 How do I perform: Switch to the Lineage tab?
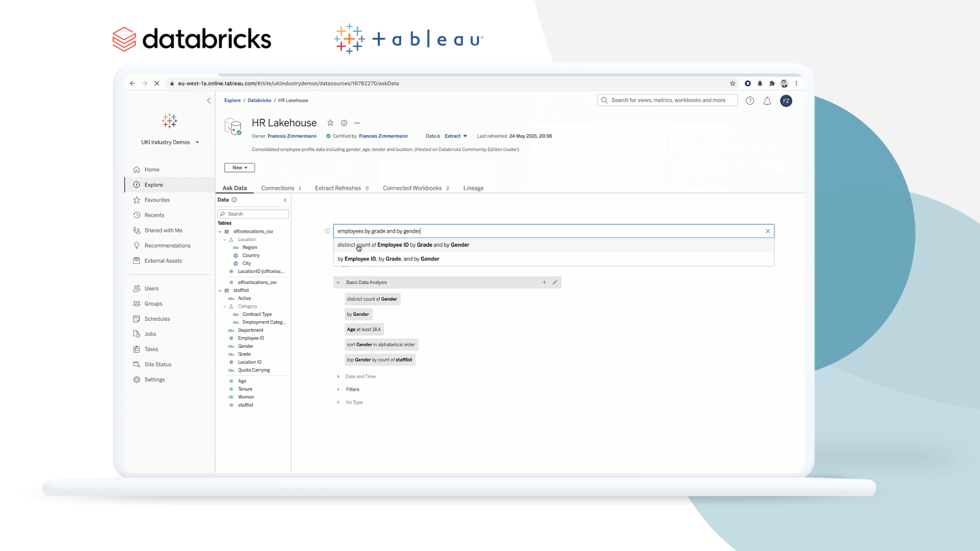(x=473, y=188)
